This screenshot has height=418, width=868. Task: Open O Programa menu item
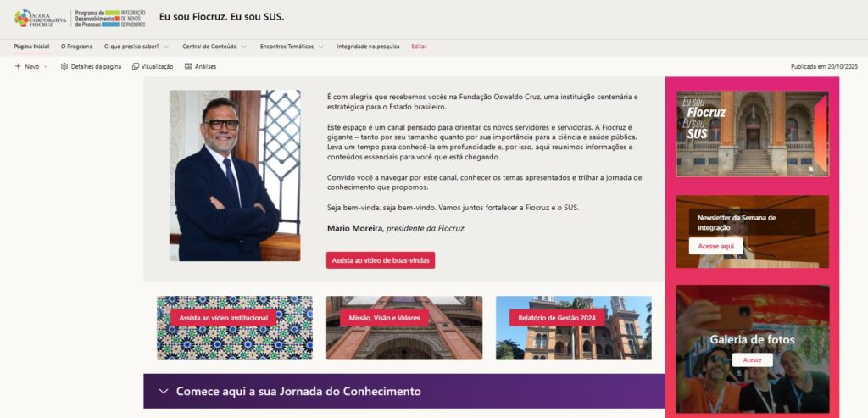tap(77, 47)
